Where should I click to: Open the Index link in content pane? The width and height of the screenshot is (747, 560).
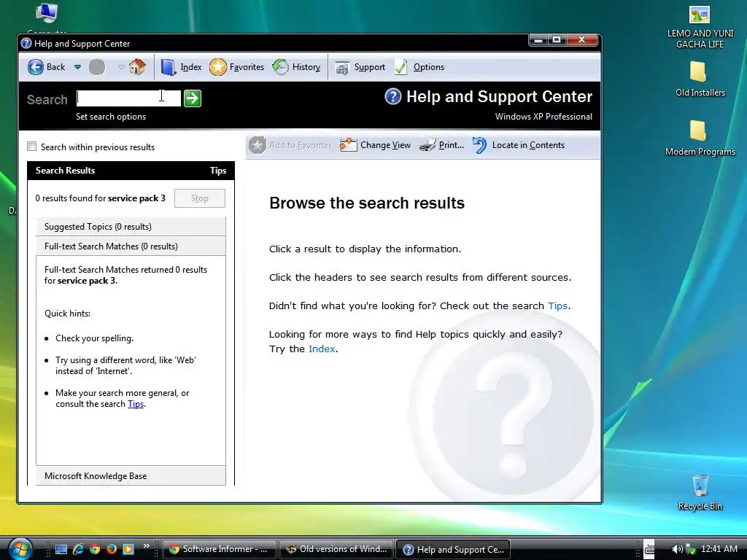(322, 349)
